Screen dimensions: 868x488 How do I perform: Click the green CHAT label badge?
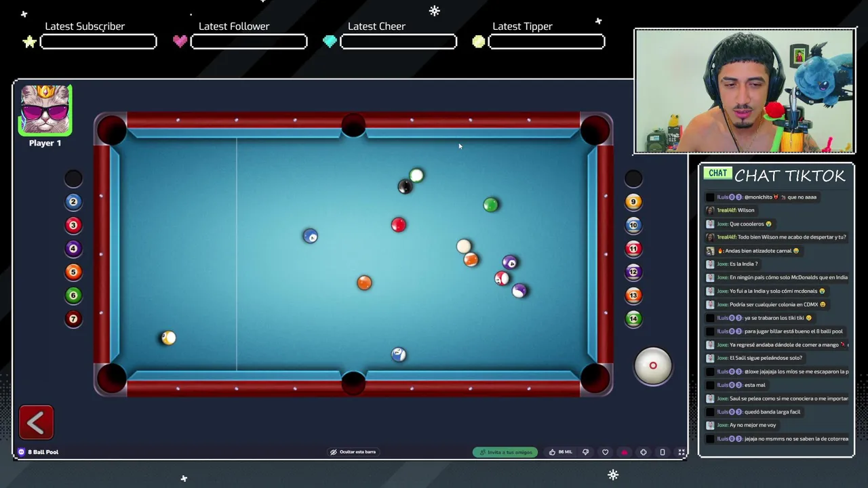[x=717, y=174]
